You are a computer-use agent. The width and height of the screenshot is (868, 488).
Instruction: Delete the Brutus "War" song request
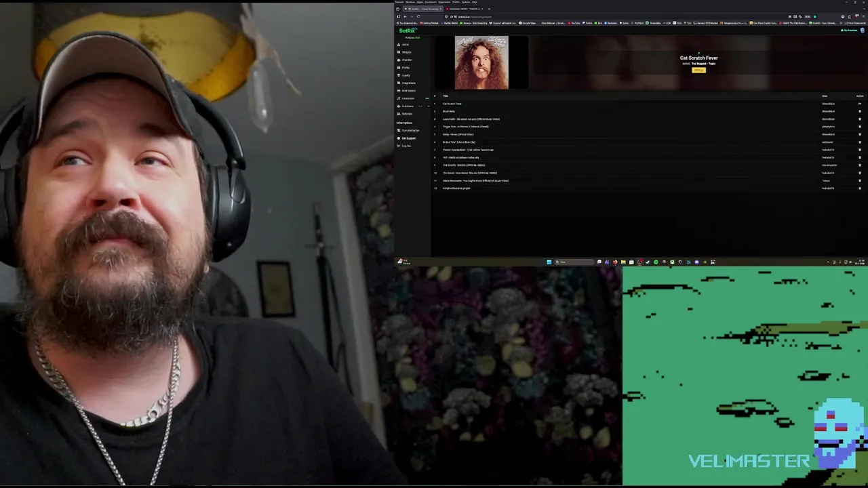[x=860, y=142]
